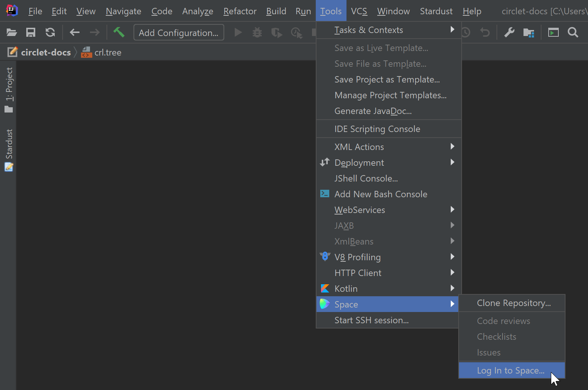Screen dimensions: 588x390
Task: Open the Build menu
Action: (276, 11)
